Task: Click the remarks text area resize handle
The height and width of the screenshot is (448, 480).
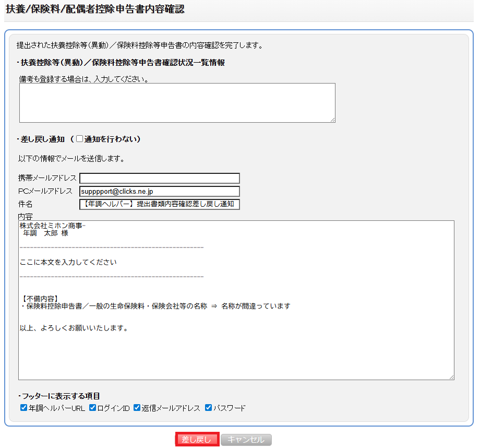Action: [332, 120]
